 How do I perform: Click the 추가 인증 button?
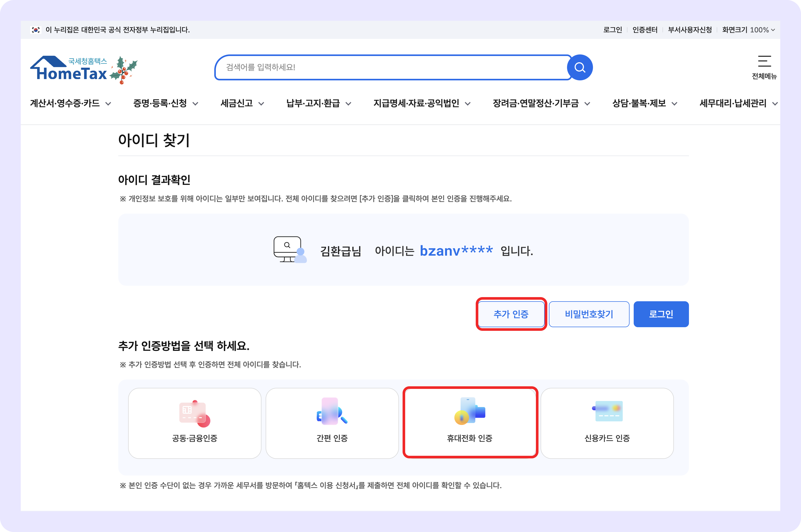511,314
